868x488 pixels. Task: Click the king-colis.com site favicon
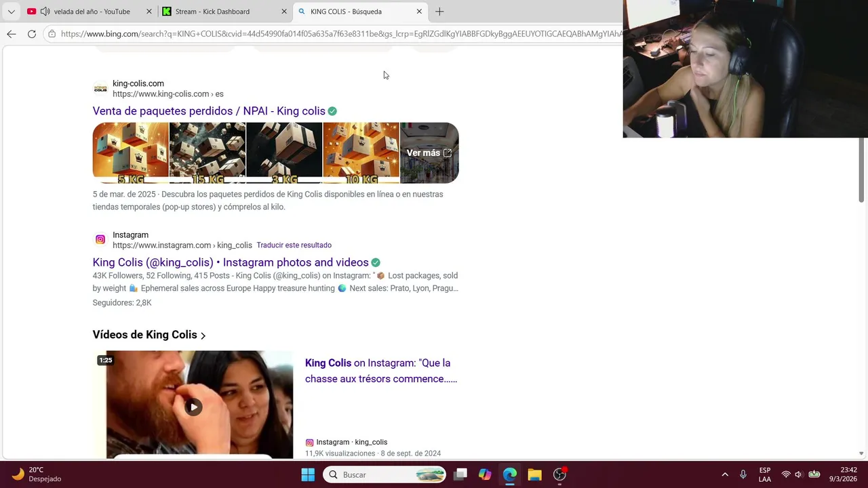[100, 88]
